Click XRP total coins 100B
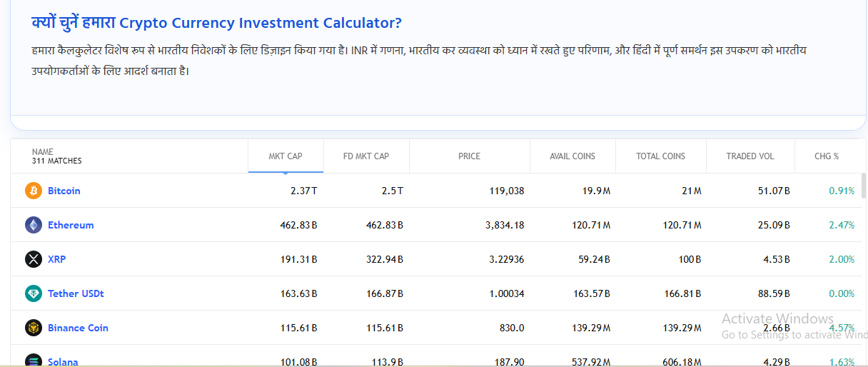Image resolution: width=868 pixels, height=367 pixels. (x=690, y=259)
